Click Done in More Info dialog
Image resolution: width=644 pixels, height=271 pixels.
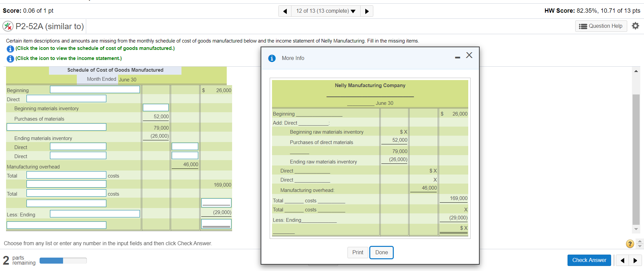[x=381, y=252]
